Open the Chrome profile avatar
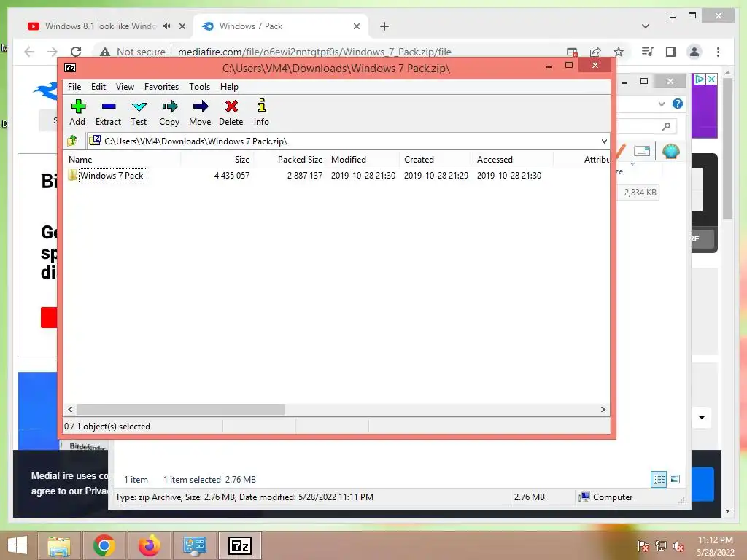 coord(694,52)
